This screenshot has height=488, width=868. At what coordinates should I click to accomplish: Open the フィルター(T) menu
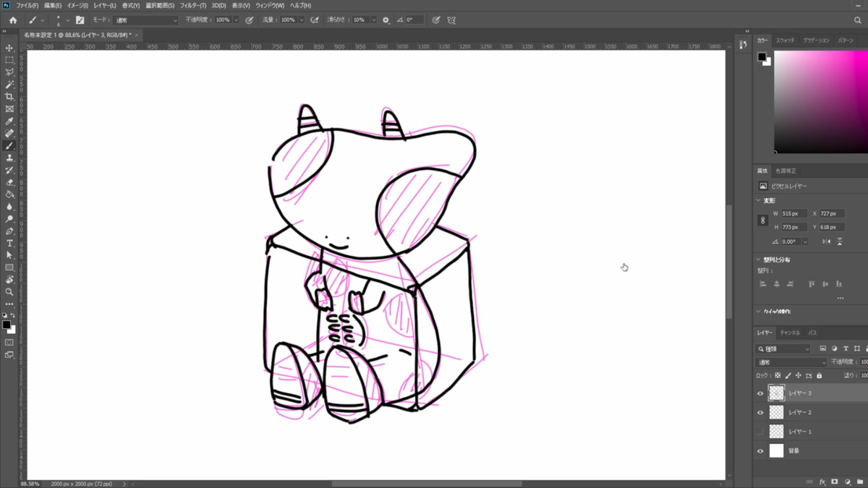(193, 5)
